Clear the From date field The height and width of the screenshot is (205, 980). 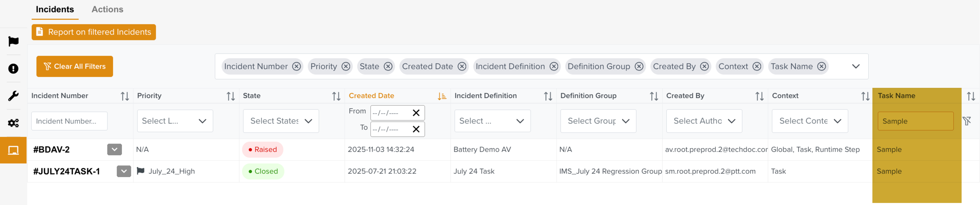click(x=416, y=113)
